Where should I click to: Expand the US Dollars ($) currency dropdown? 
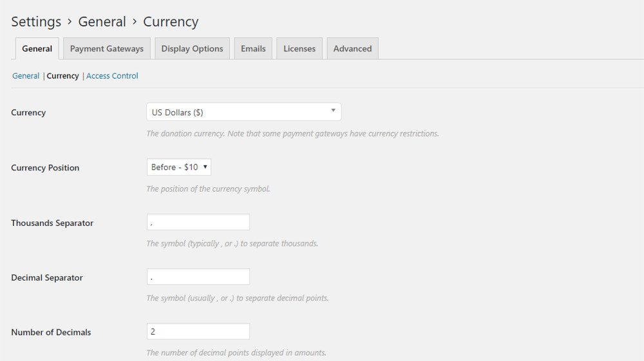click(243, 112)
